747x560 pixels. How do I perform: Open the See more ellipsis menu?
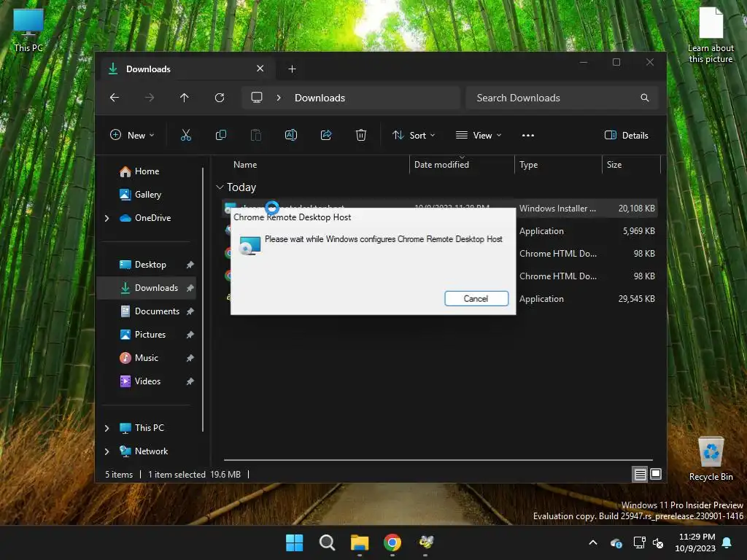click(x=528, y=135)
